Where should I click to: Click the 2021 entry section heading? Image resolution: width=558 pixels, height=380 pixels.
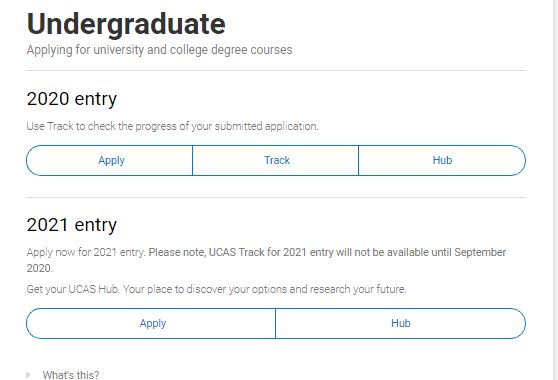pyautogui.click(x=72, y=225)
